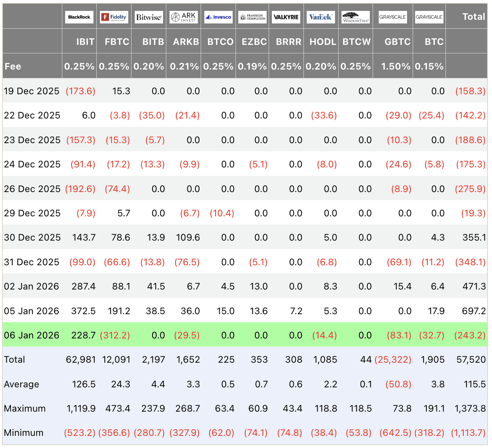This screenshot has height=448, width=492.
Task: Select the IBIT ticker header
Action: coord(85,42)
